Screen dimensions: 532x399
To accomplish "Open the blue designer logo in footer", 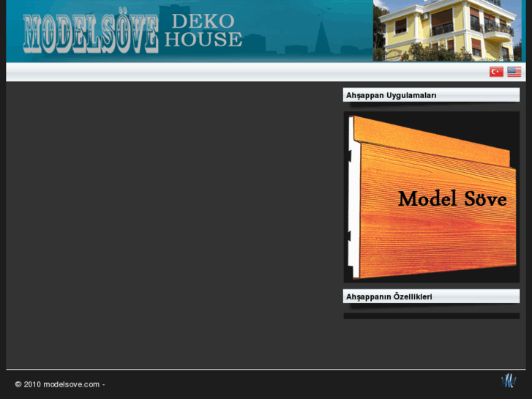I will [x=509, y=381].
